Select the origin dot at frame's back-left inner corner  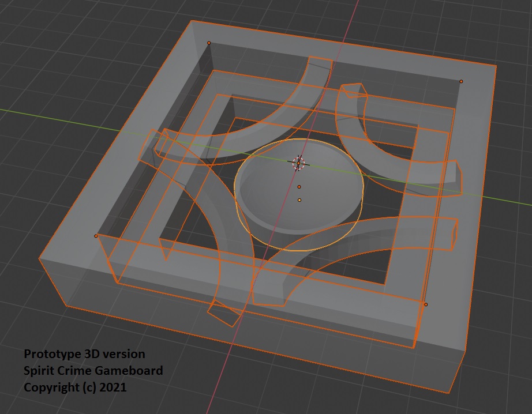[x=209, y=43]
